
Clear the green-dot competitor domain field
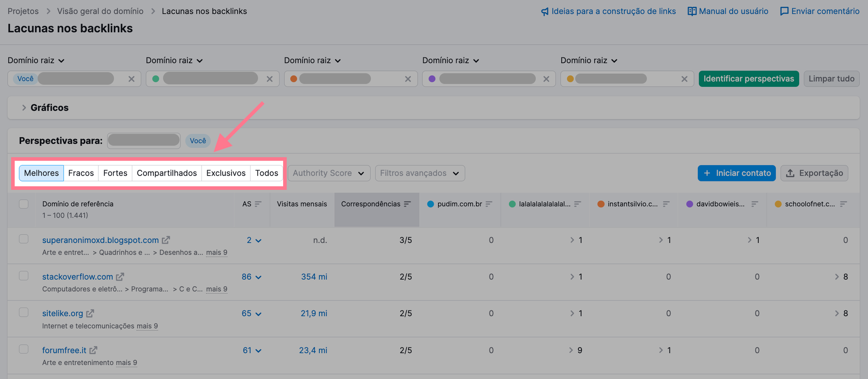coord(270,79)
